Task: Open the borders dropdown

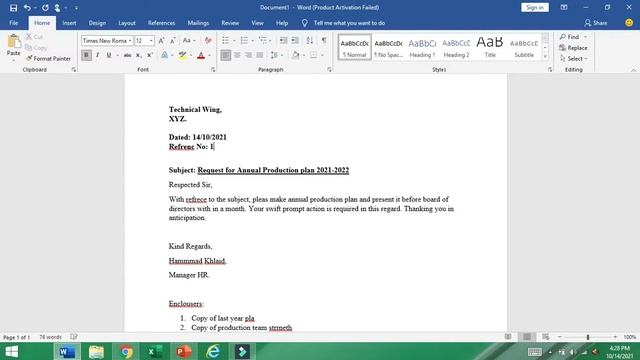Action: tap(322, 55)
